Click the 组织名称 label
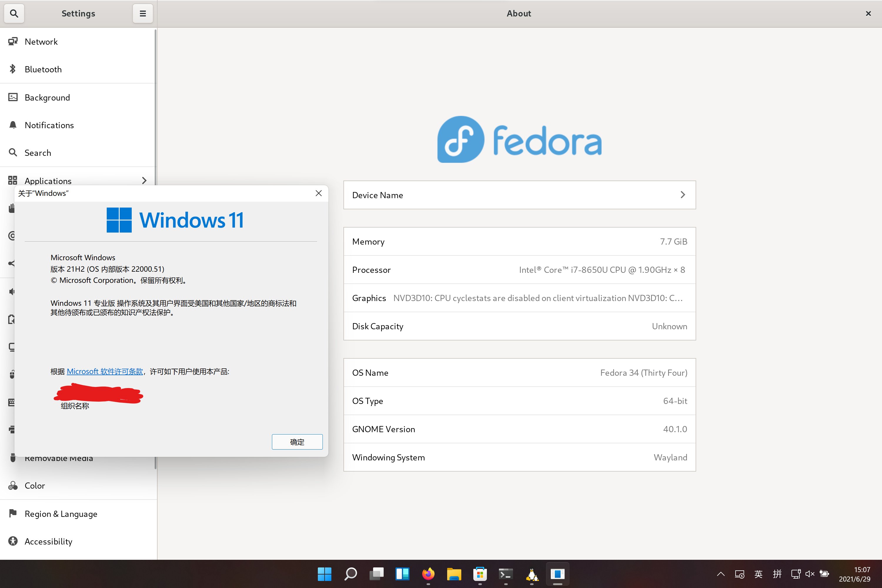The width and height of the screenshot is (882, 588). (75, 406)
